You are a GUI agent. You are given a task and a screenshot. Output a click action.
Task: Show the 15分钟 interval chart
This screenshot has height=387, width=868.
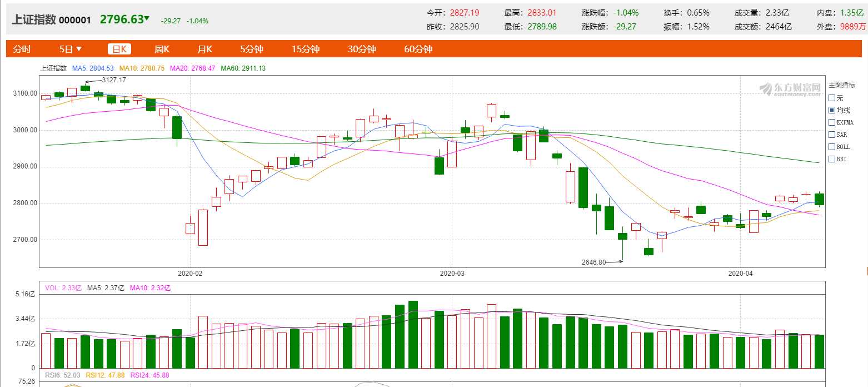306,49
